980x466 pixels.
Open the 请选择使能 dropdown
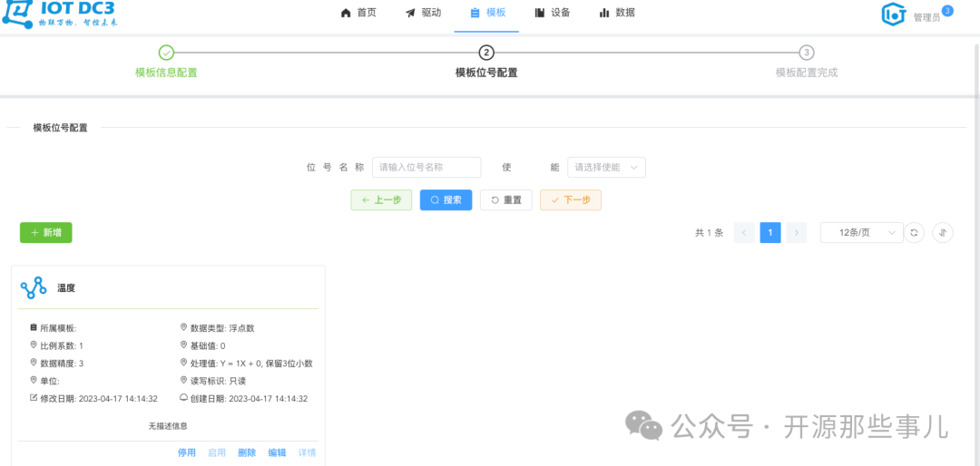pyautogui.click(x=606, y=168)
